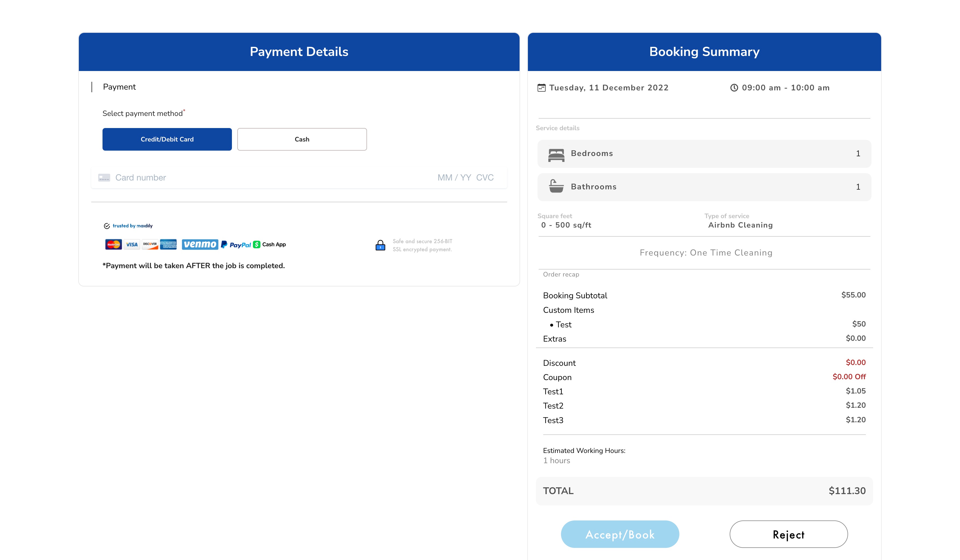This screenshot has height=560, width=960.
Task: Click the credit card icon in card field
Action: click(x=104, y=178)
